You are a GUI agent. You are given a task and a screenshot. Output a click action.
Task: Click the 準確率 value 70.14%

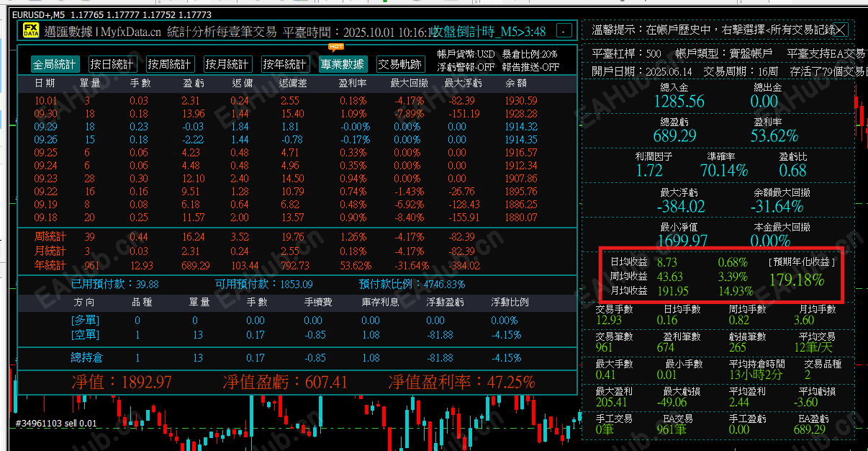click(724, 171)
